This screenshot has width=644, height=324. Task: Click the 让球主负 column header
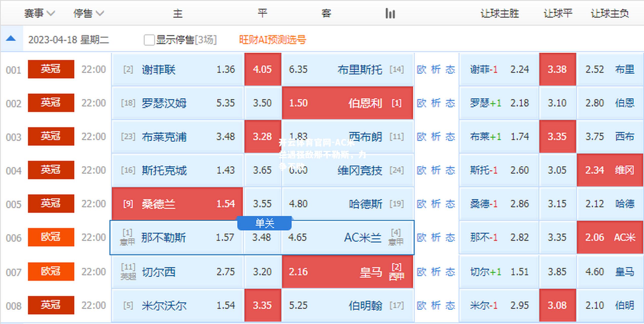[x=610, y=13]
